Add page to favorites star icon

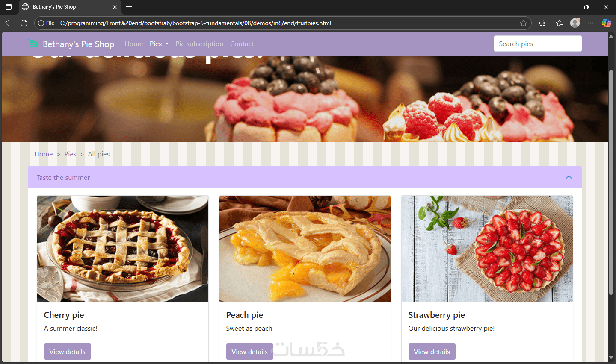coord(524,23)
